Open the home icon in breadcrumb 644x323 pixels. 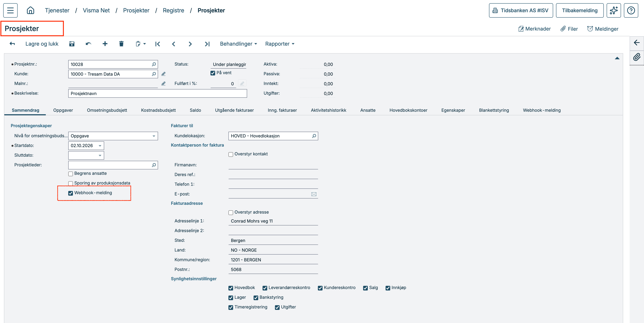click(x=31, y=10)
